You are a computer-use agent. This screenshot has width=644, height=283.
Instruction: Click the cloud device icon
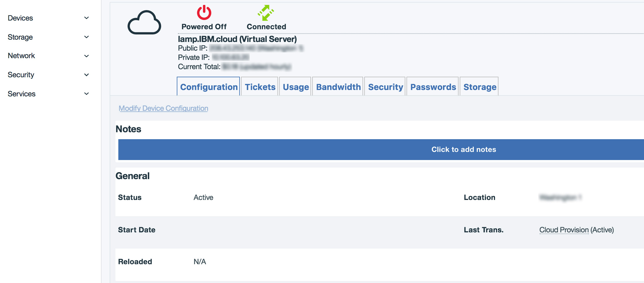pos(144,23)
